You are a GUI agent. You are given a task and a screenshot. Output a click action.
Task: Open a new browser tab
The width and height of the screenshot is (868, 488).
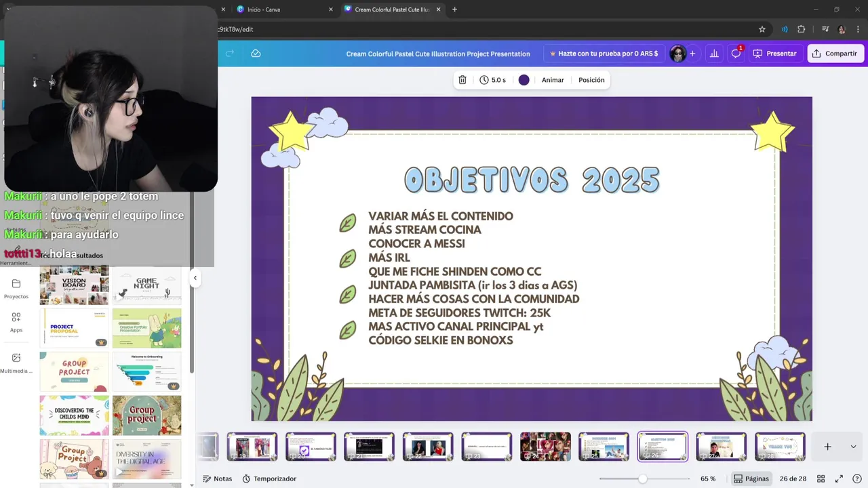pos(454,9)
